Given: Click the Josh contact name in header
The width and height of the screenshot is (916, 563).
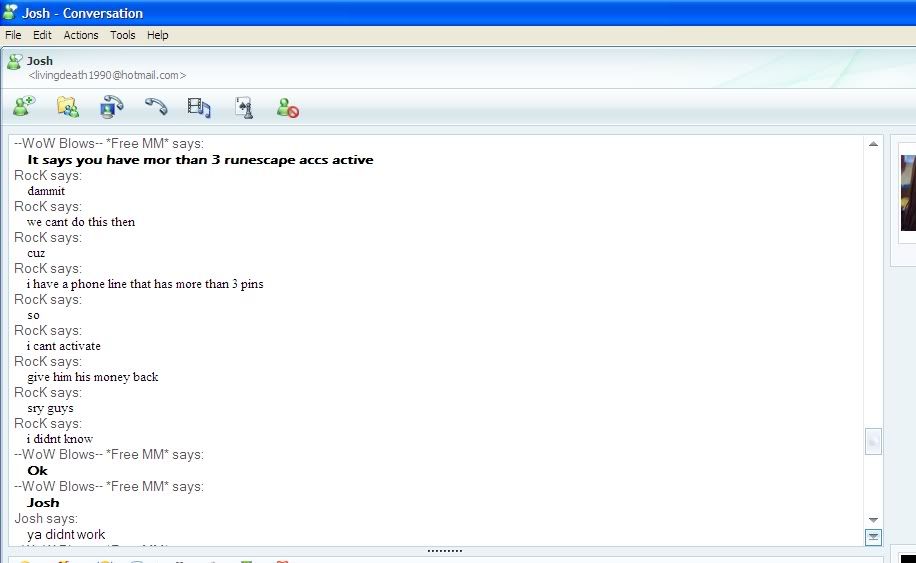Looking at the screenshot, I should [40, 61].
